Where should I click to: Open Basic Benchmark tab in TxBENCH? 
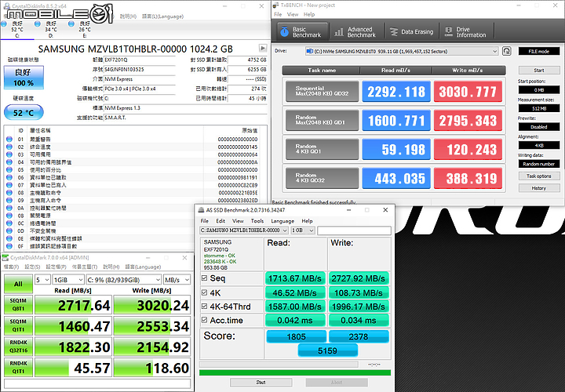[303, 31]
